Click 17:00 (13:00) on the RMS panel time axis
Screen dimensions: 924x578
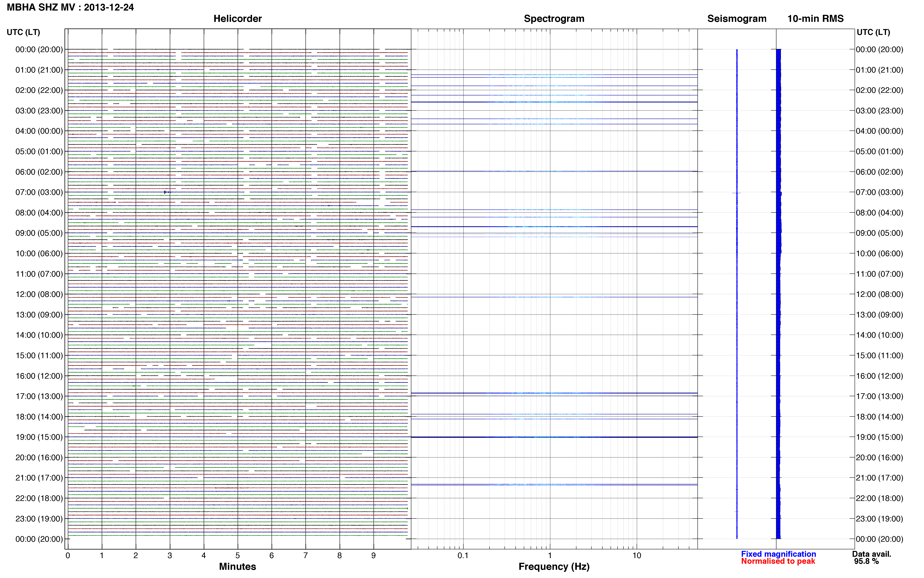[880, 396]
